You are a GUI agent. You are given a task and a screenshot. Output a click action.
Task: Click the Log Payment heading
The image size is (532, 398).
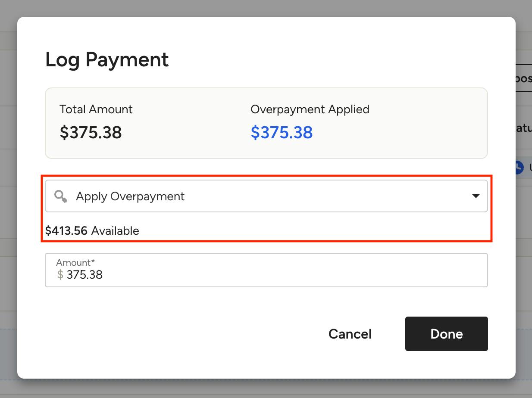pyautogui.click(x=107, y=59)
